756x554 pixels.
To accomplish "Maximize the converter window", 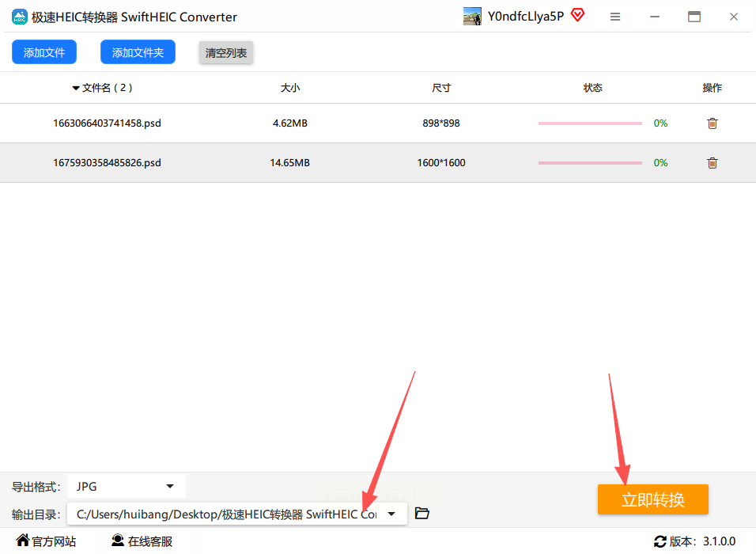I will [694, 17].
